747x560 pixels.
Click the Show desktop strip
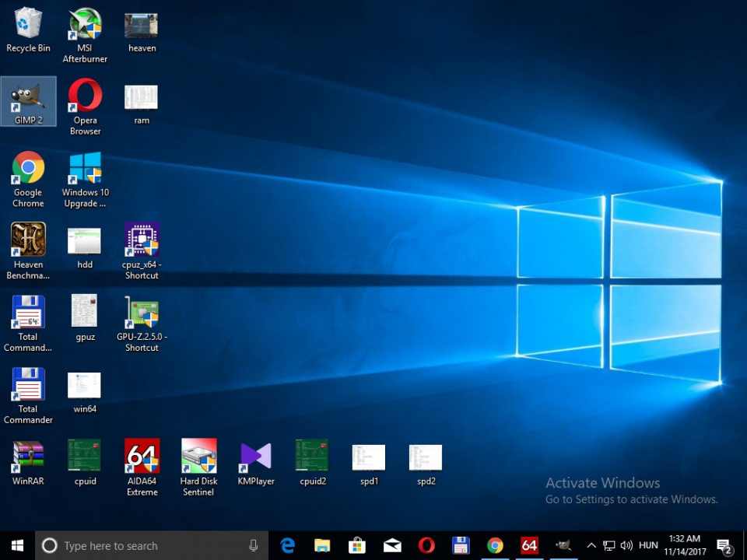click(x=745, y=545)
